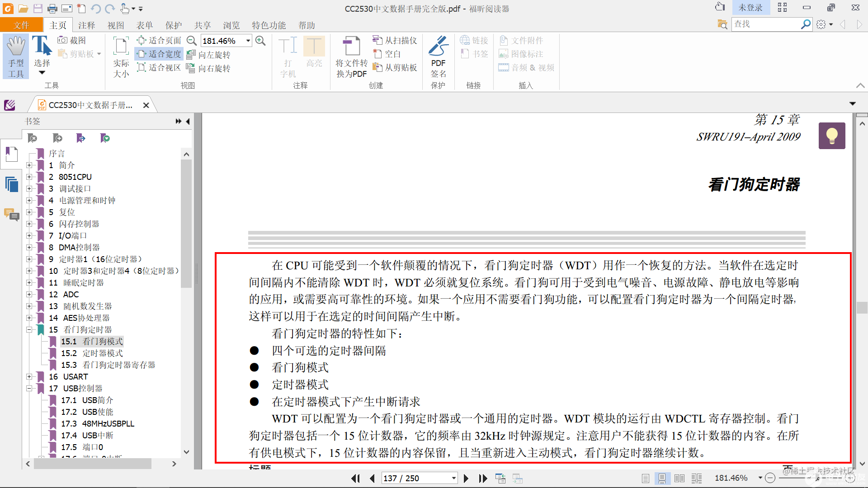Go to first page button

pyautogui.click(x=356, y=478)
